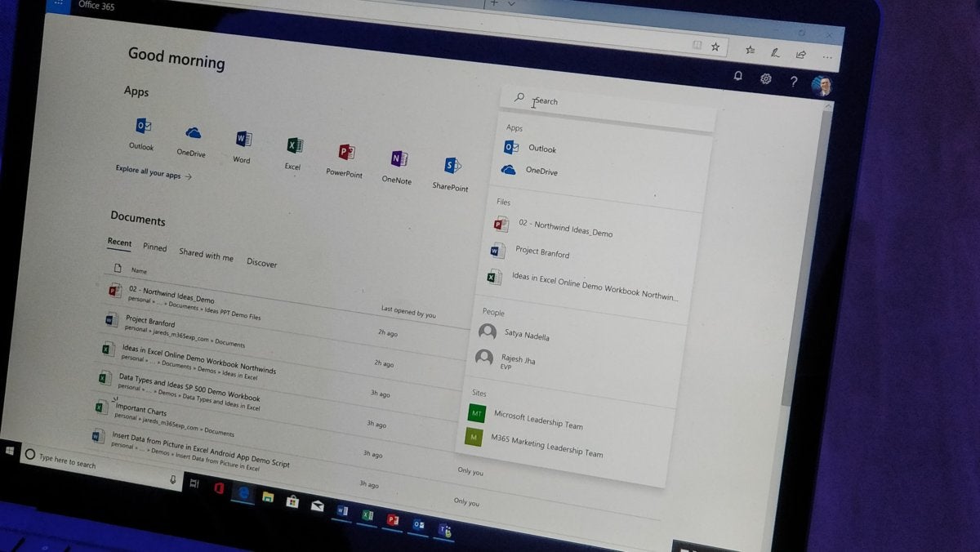Open Office 365 settings gear

pos(766,78)
